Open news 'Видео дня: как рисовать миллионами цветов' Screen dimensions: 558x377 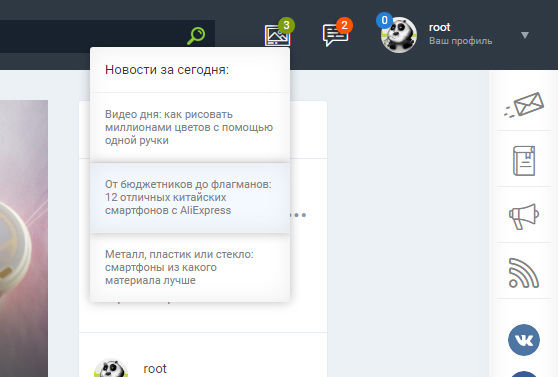[190, 127]
